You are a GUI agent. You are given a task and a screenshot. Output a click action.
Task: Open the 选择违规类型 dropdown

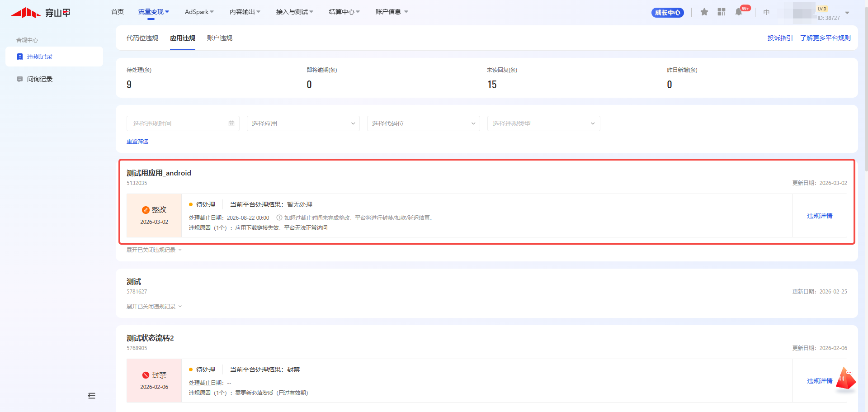pos(543,123)
